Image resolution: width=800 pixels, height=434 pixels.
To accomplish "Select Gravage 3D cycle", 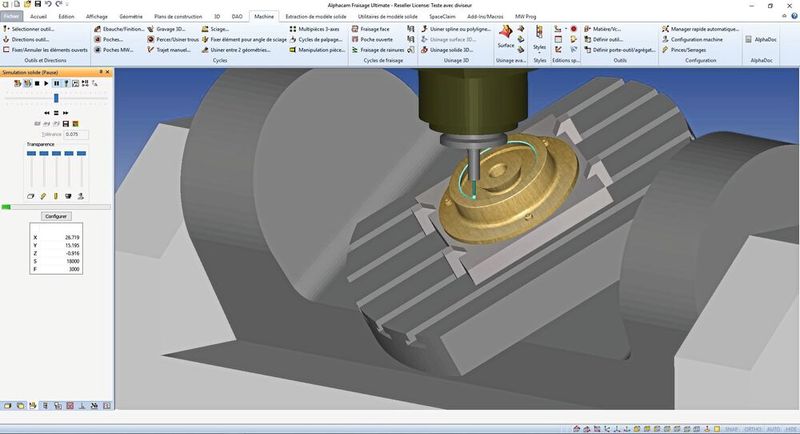I will (x=166, y=29).
